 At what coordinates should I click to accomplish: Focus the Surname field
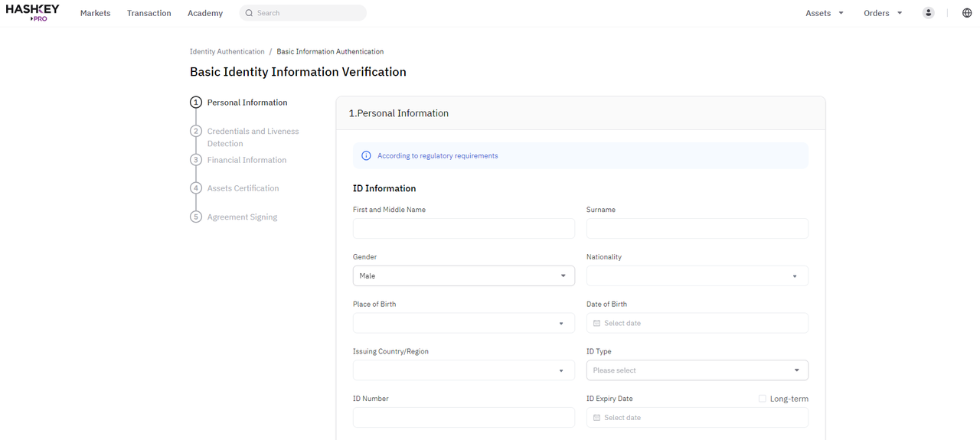[x=697, y=228]
